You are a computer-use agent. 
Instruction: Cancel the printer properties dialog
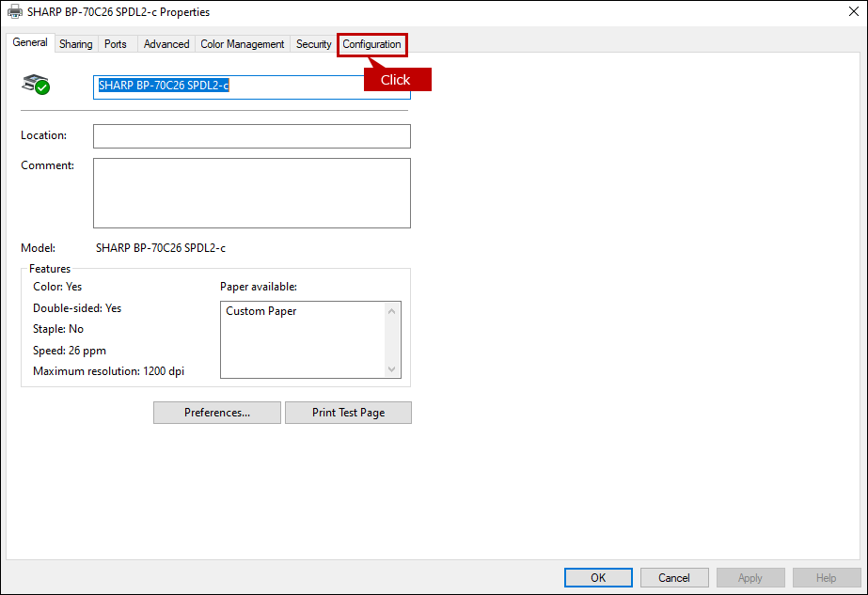click(x=674, y=577)
